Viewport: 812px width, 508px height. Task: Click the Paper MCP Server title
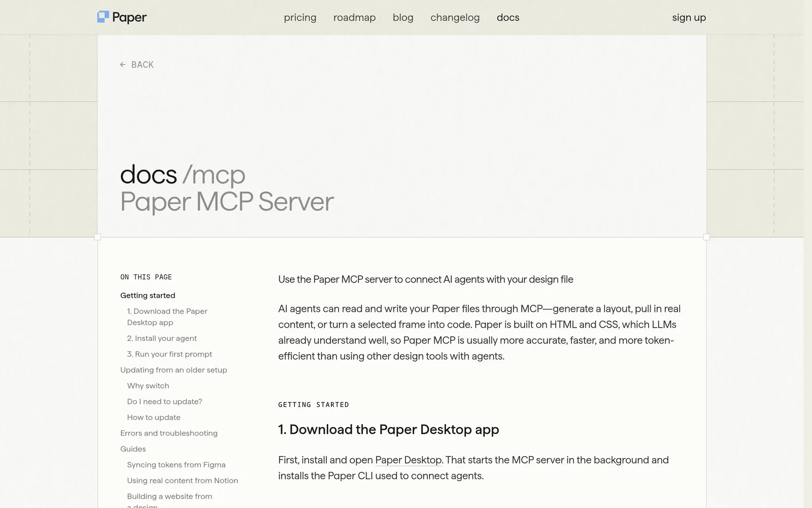[227, 202]
